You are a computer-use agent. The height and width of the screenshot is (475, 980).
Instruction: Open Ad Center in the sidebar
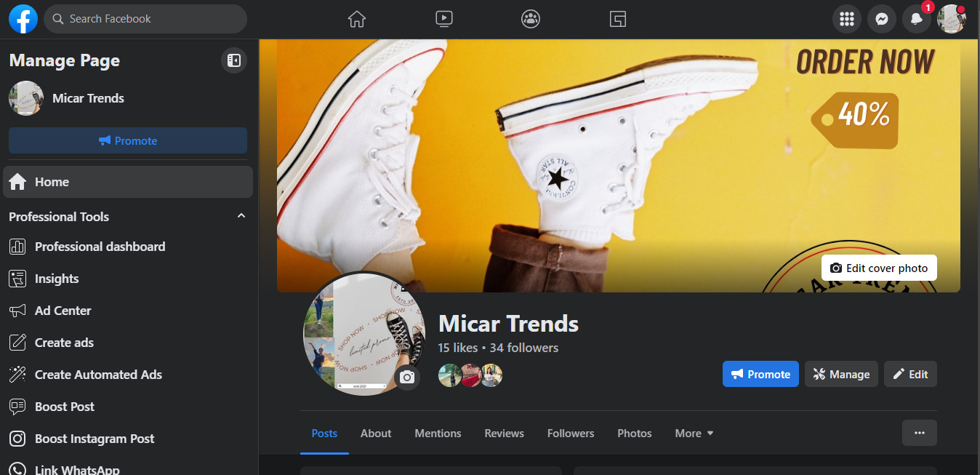point(128,311)
